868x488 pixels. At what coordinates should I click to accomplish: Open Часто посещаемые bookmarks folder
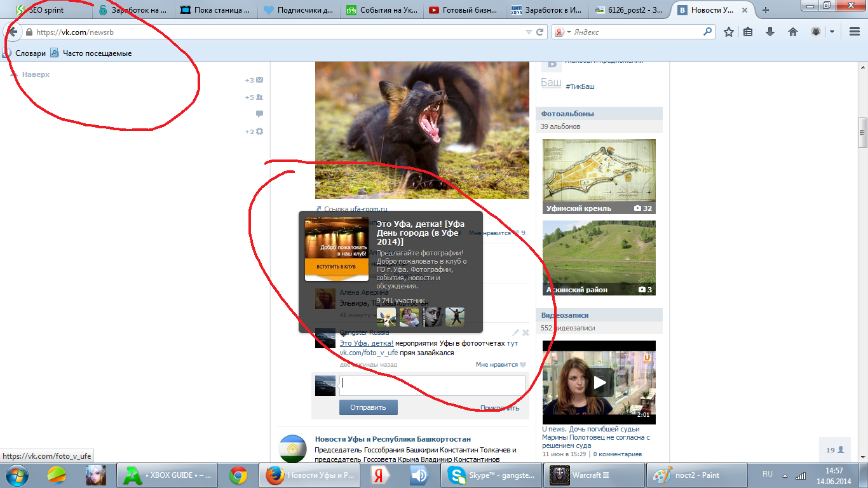(x=92, y=53)
